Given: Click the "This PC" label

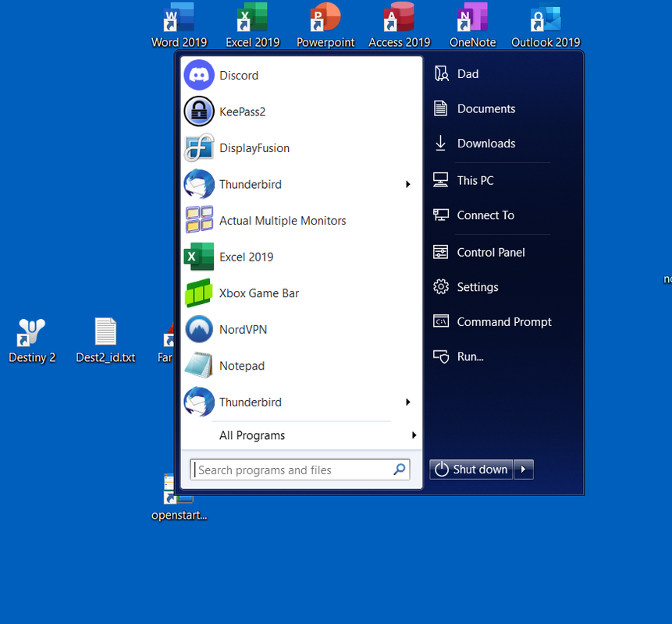Looking at the screenshot, I should click(475, 181).
